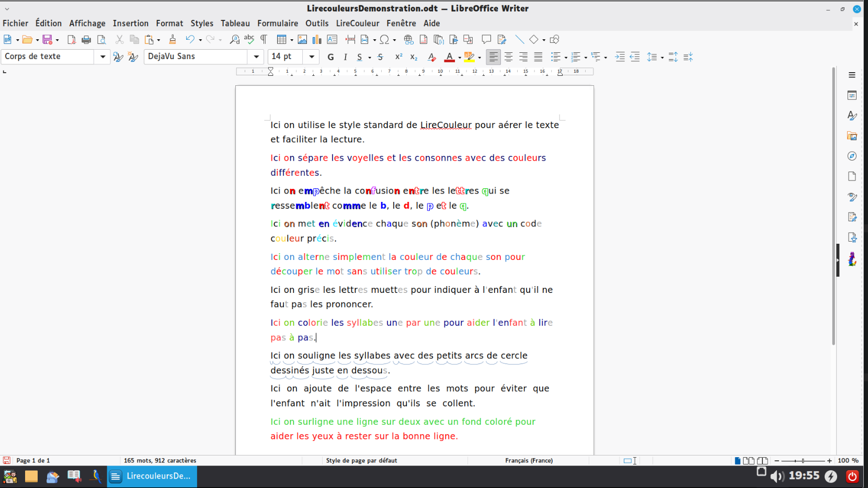The image size is (868, 488).
Task: Open the font size dropdown
Action: pyautogui.click(x=312, y=56)
